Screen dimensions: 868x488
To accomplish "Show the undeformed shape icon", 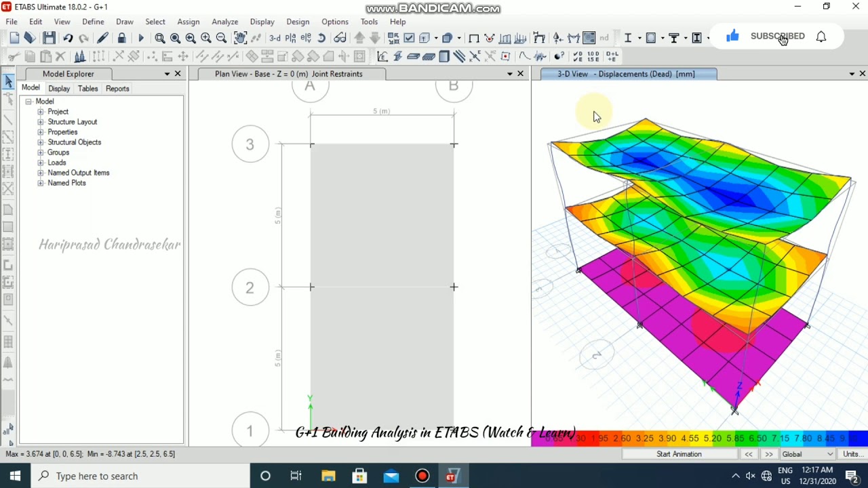I will [474, 39].
